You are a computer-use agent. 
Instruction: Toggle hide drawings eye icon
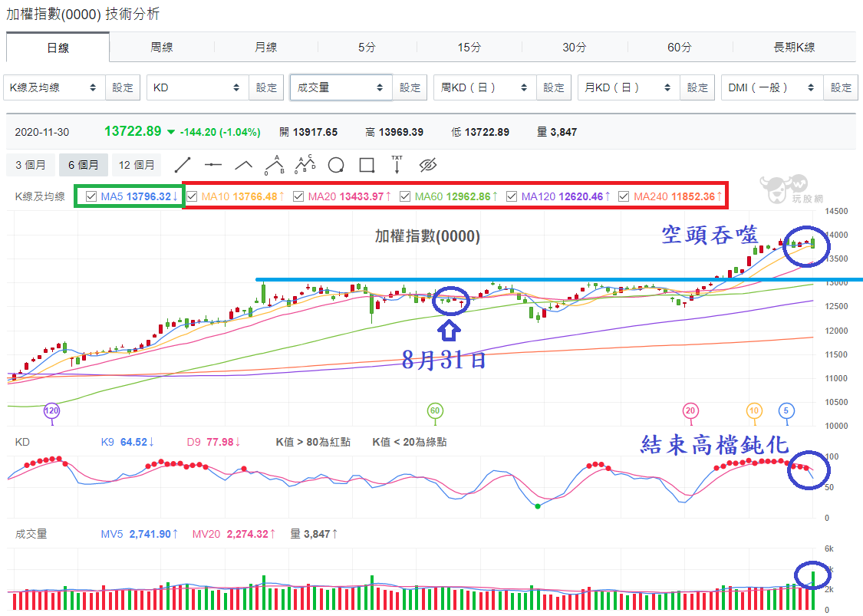pyautogui.click(x=427, y=165)
